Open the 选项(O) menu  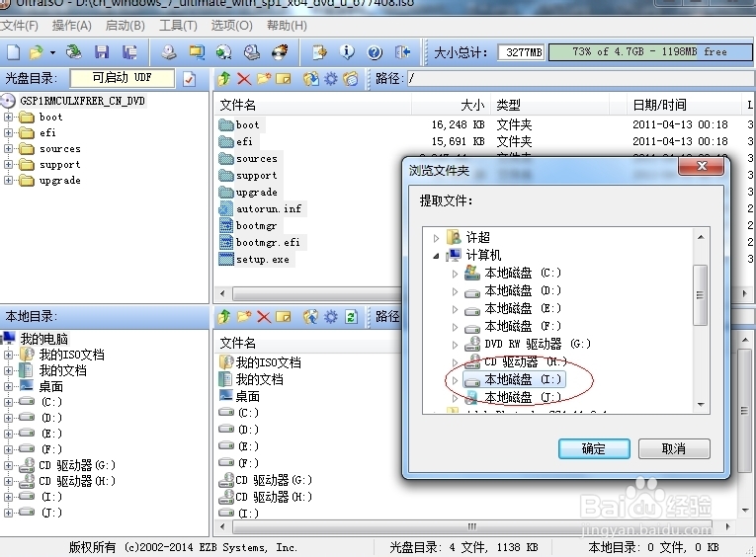coord(231,26)
